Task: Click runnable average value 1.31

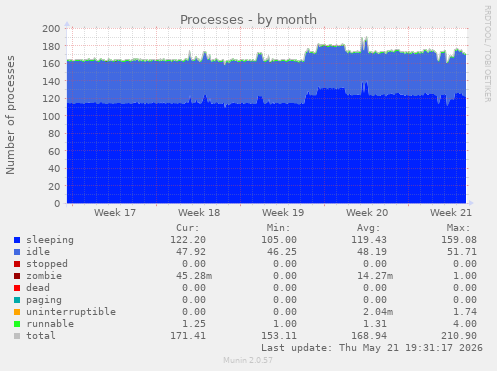Action: pyautogui.click(x=375, y=324)
